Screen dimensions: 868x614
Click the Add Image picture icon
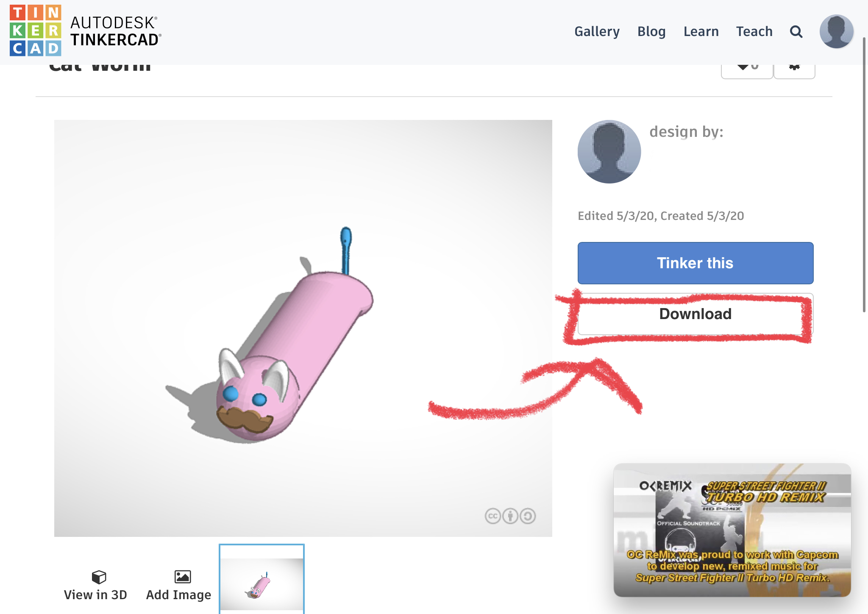click(x=183, y=577)
